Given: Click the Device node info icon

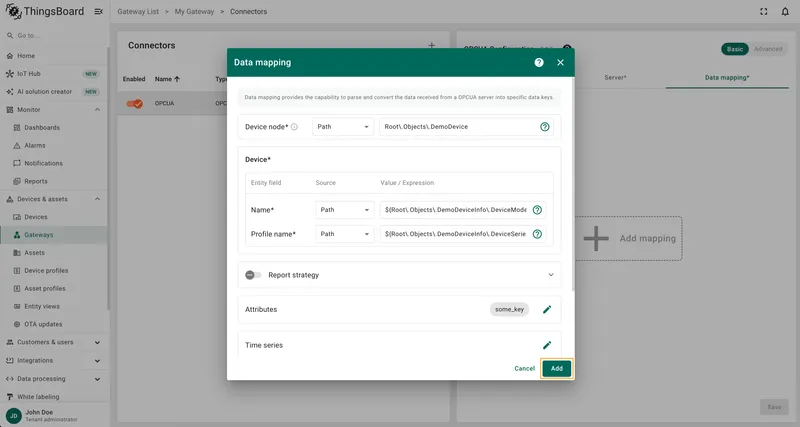Looking at the screenshot, I should 294,127.
